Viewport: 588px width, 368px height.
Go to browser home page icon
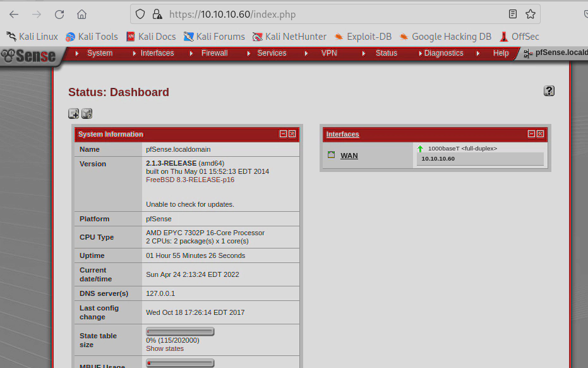81,15
